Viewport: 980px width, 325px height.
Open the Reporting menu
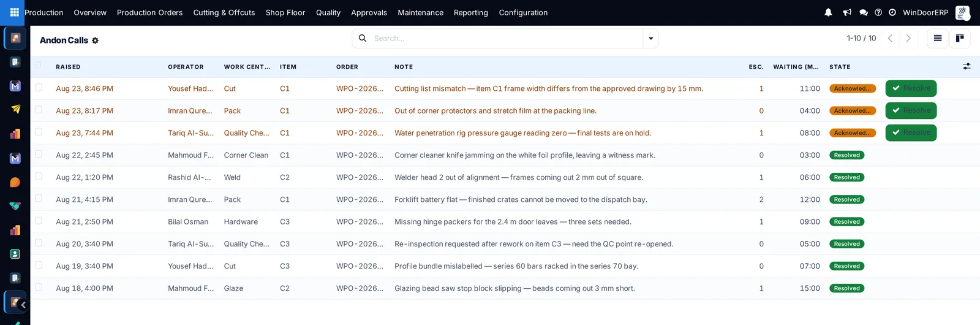click(471, 12)
